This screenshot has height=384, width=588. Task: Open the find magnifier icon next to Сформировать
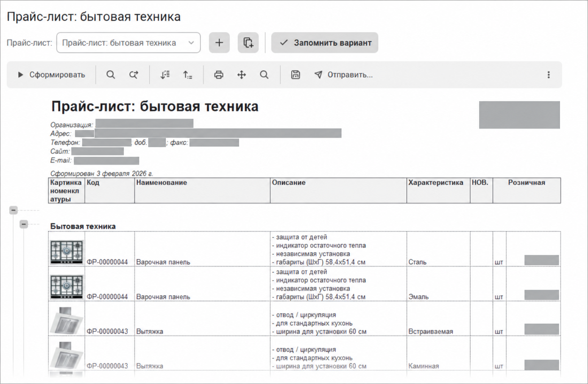(111, 75)
